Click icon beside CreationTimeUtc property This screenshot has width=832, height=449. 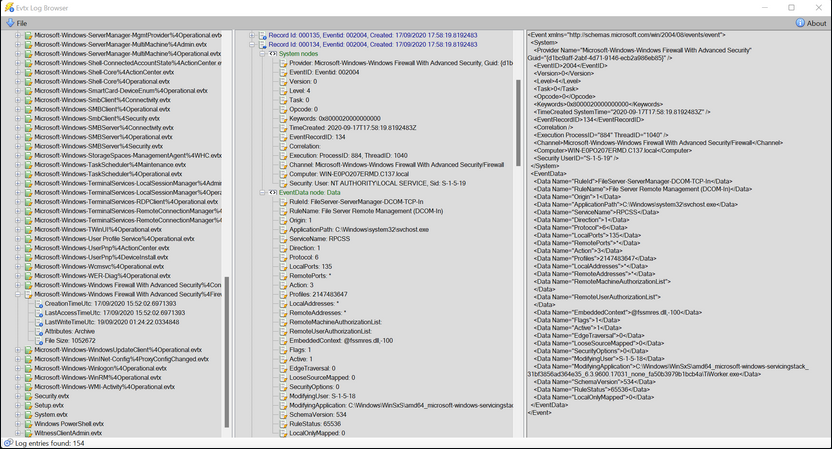click(39, 304)
